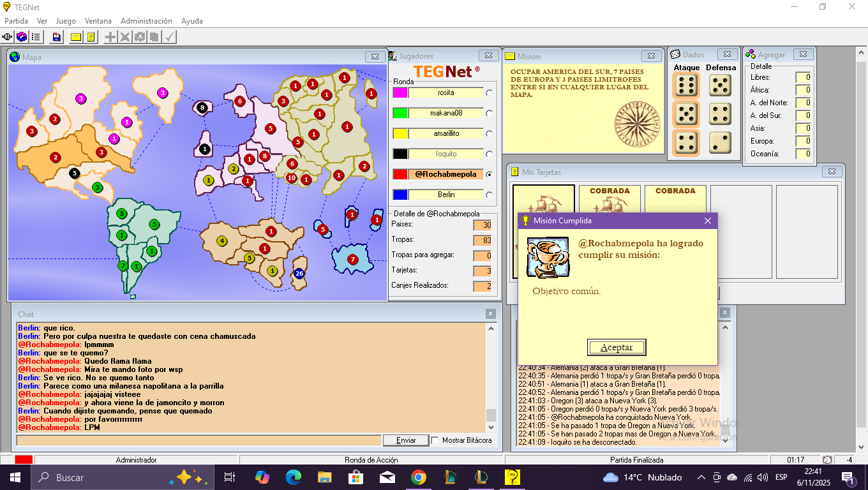Click the pink-blue globe toolbar icon
868x490 pixels.
point(22,37)
